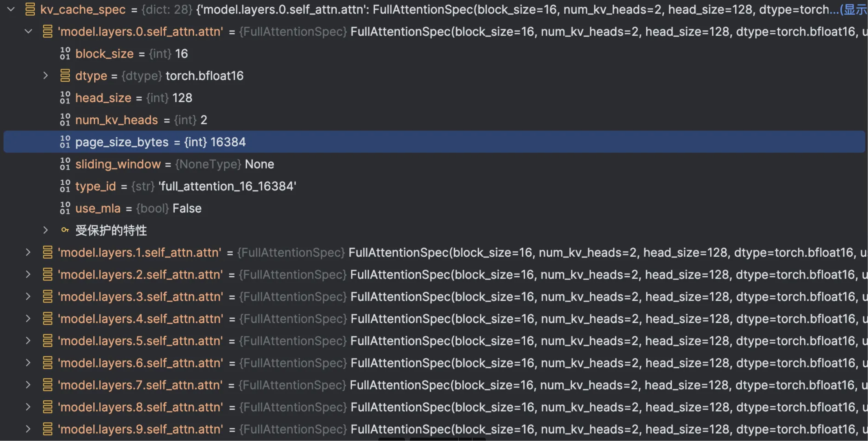Select the dtype variable name

coord(91,76)
